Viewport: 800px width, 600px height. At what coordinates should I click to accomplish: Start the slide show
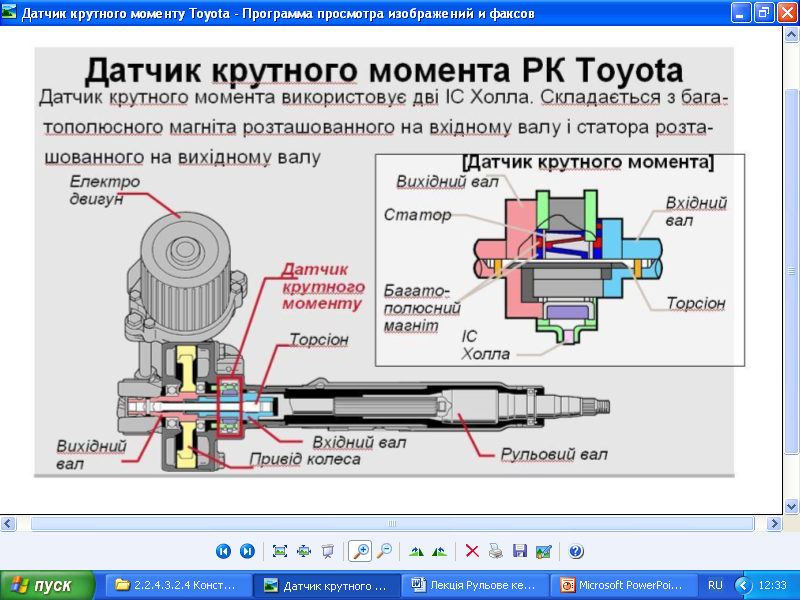328,551
